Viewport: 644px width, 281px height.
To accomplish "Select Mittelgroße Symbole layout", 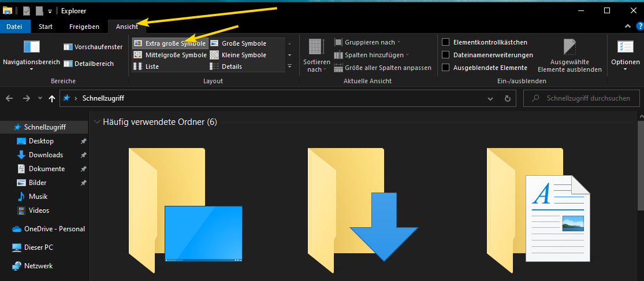I will click(x=170, y=55).
